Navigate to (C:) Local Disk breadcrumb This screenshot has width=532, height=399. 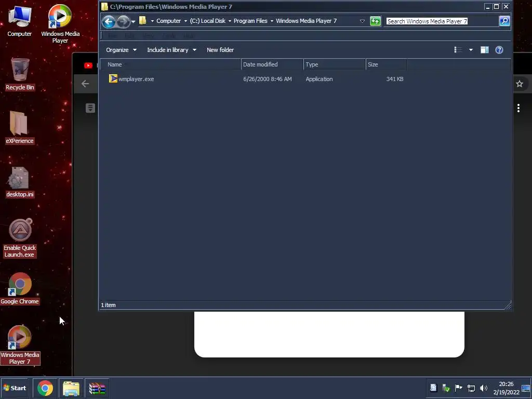(208, 21)
